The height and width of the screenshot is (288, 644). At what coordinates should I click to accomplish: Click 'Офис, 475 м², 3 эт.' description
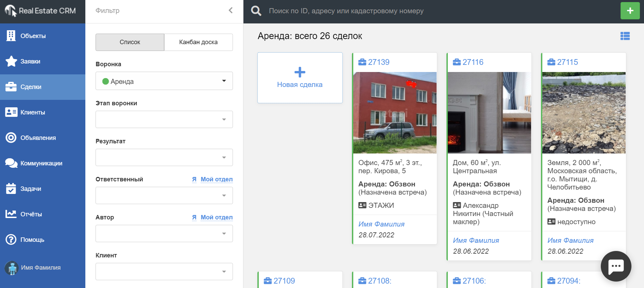coord(390,167)
